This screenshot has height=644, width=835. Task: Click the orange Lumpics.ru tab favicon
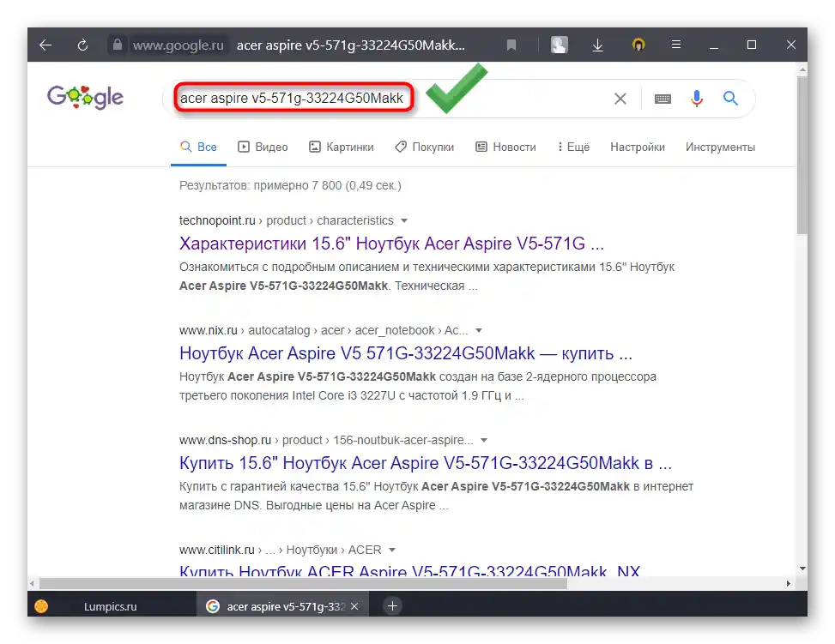pyautogui.click(x=41, y=606)
